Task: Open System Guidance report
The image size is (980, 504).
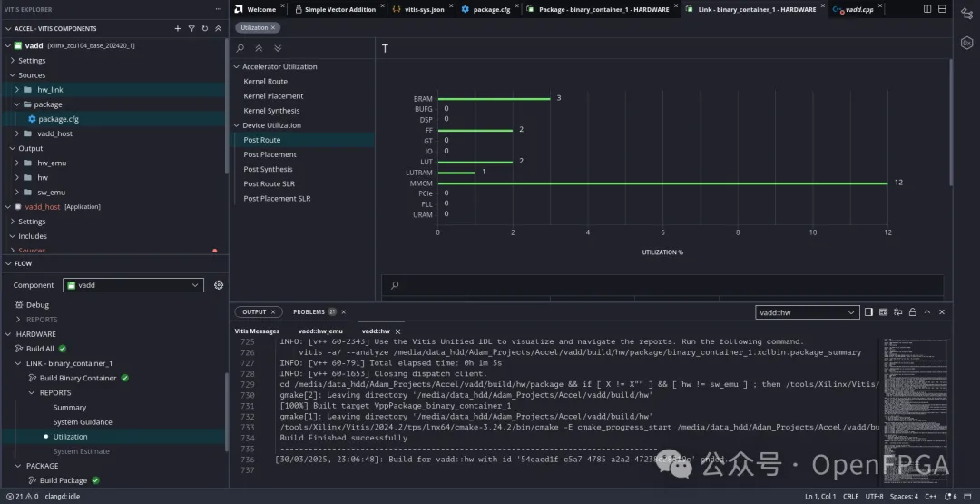Action: [83, 422]
